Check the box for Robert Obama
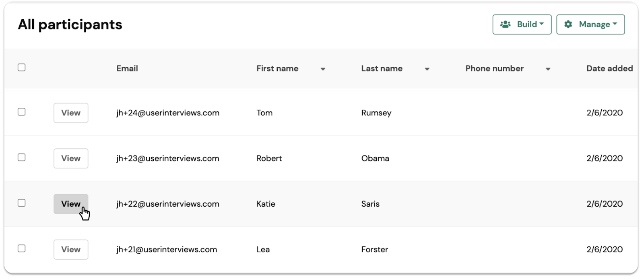 [22, 157]
